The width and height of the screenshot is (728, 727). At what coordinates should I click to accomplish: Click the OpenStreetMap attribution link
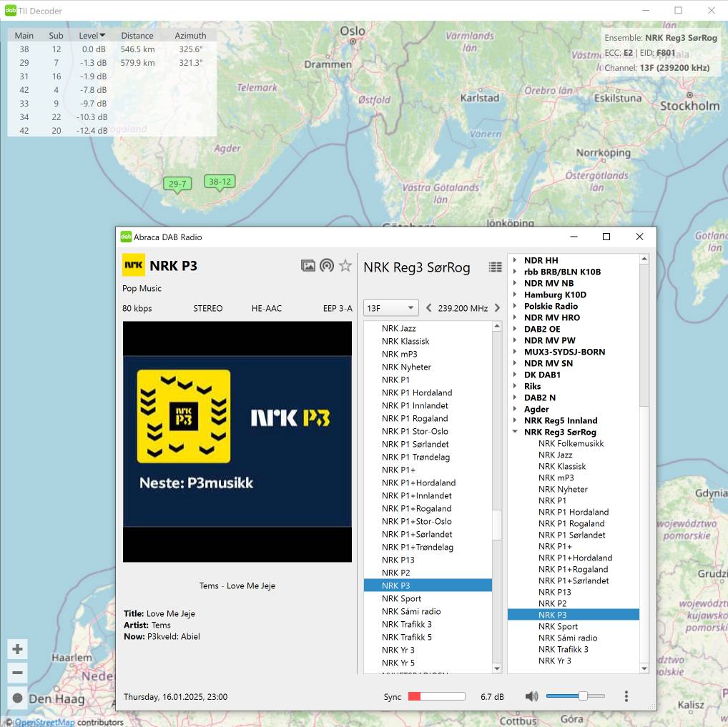click(x=44, y=722)
